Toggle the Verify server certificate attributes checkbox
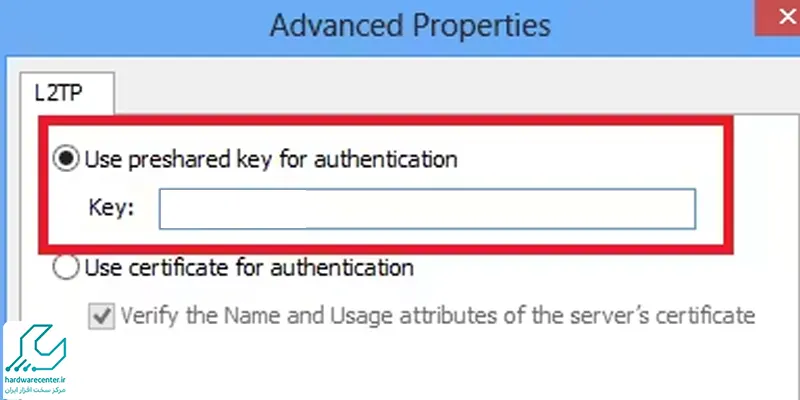This screenshot has width=800, height=400. 102,316
